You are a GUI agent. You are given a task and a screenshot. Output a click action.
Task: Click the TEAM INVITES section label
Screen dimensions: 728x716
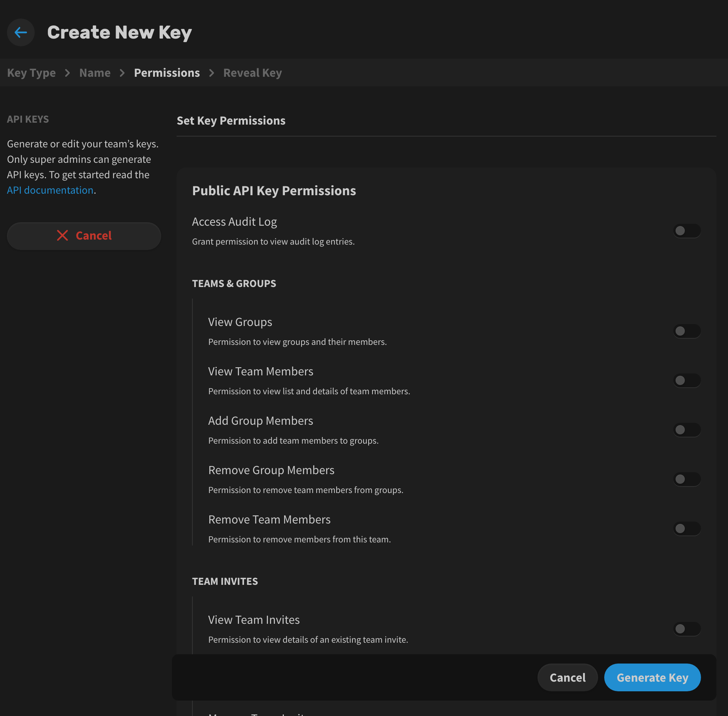pyautogui.click(x=225, y=581)
